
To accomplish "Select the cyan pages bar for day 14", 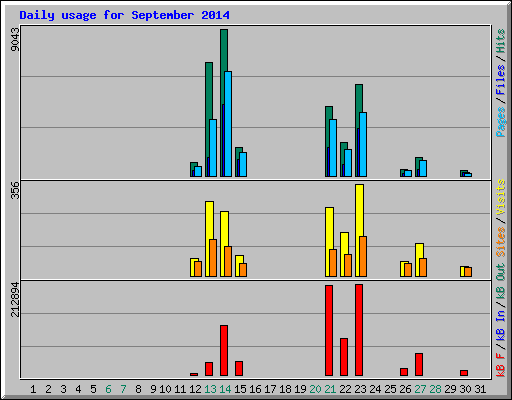I will pos(228,124).
